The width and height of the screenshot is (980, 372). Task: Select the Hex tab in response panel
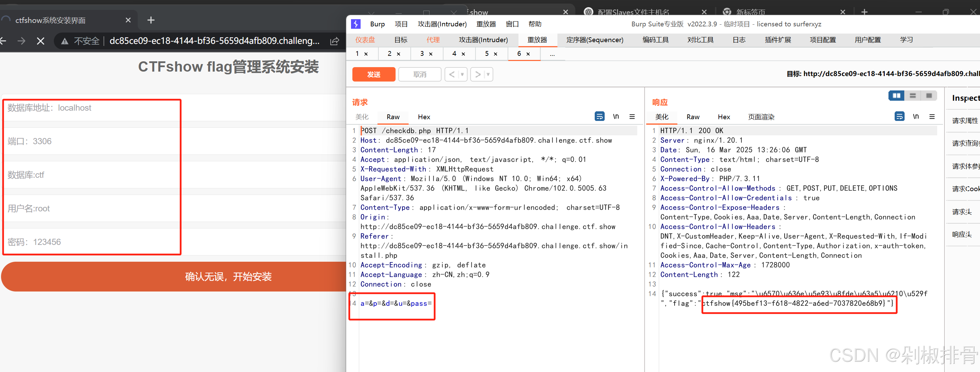[724, 117]
